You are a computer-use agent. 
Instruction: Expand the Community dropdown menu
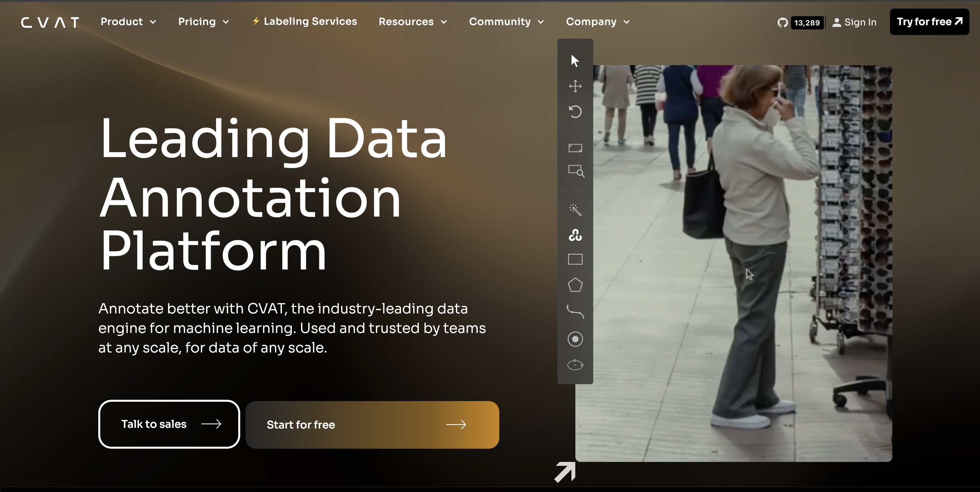(506, 22)
